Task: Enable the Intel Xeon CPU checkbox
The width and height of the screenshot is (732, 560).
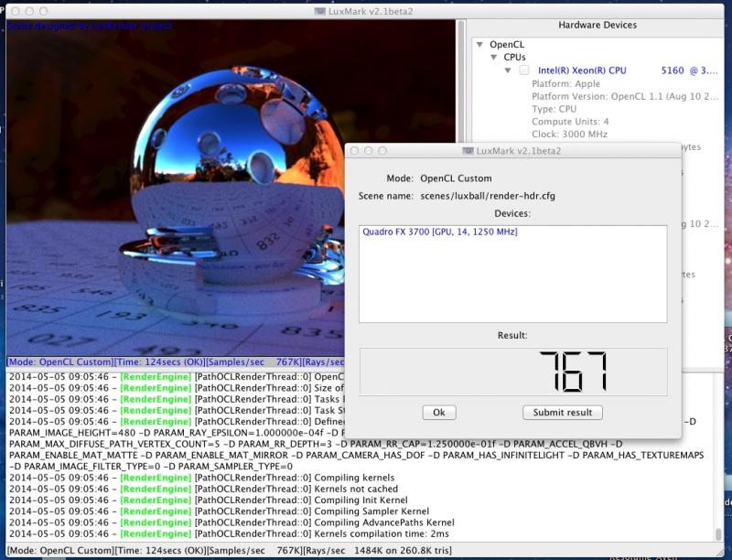Action: coord(524,70)
